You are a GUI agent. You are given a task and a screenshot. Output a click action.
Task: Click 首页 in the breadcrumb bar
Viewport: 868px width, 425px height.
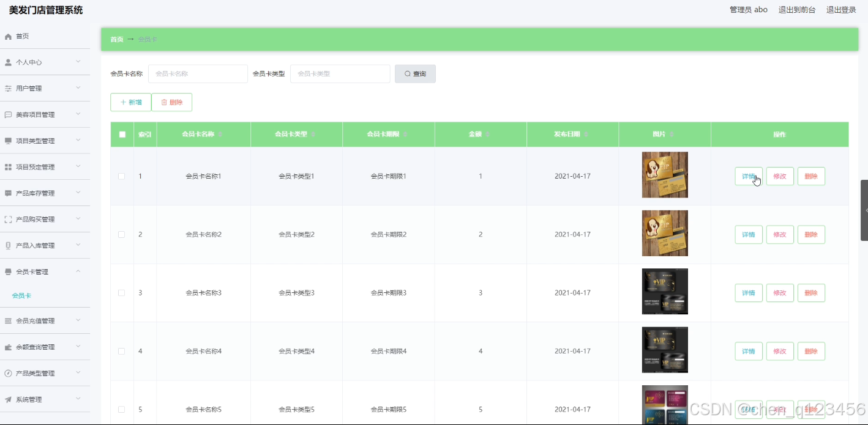point(116,39)
